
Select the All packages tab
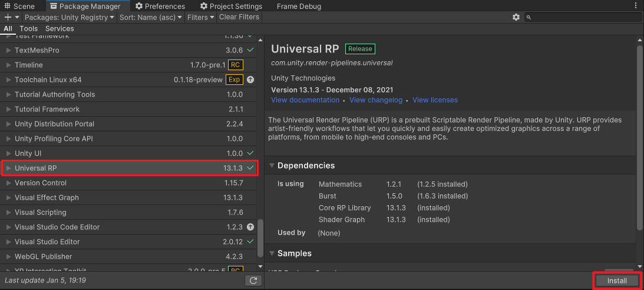tap(8, 28)
